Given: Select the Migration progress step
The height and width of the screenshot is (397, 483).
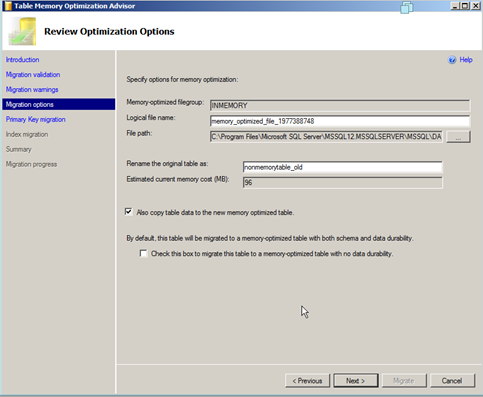Looking at the screenshot, I should (x=31, y=164).
